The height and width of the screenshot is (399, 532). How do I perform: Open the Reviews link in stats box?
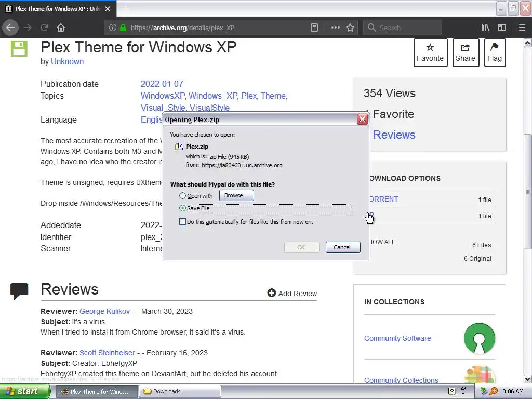pos(394,135)
